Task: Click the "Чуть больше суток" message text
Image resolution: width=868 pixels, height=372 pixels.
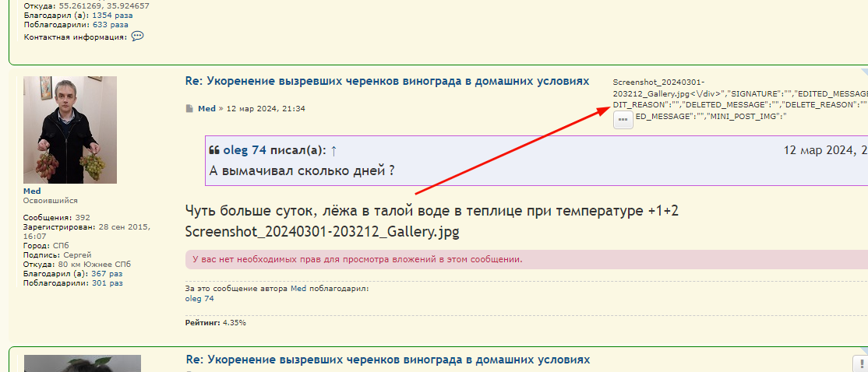Action: click(432, 211)
